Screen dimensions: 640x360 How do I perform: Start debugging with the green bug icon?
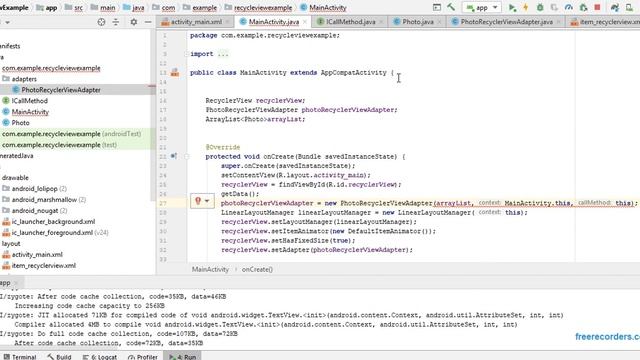point(540,7)
